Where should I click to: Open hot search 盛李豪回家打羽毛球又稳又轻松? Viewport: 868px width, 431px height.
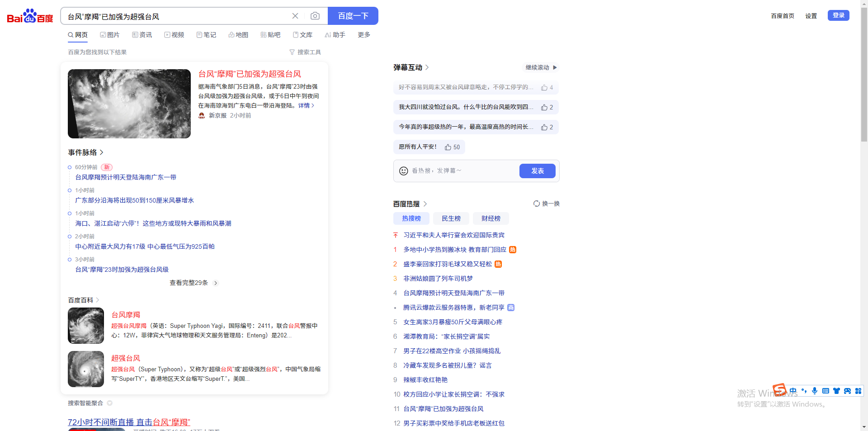448,264
